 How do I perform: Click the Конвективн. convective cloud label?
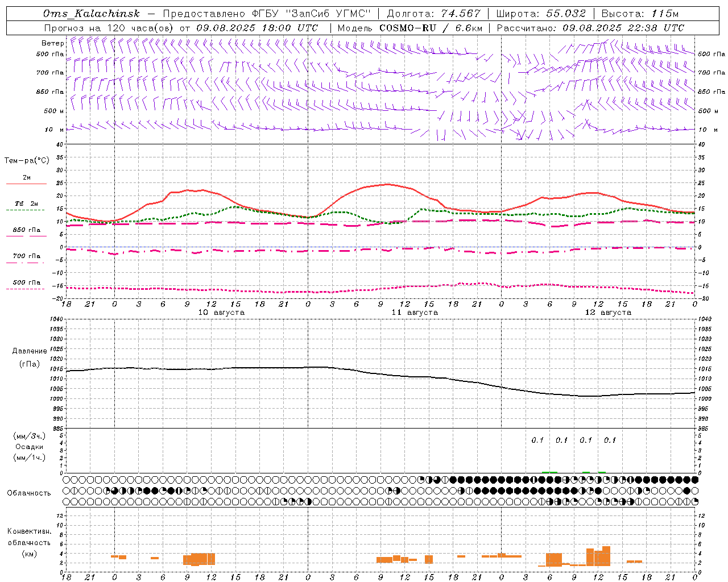[x=29, y=531]
